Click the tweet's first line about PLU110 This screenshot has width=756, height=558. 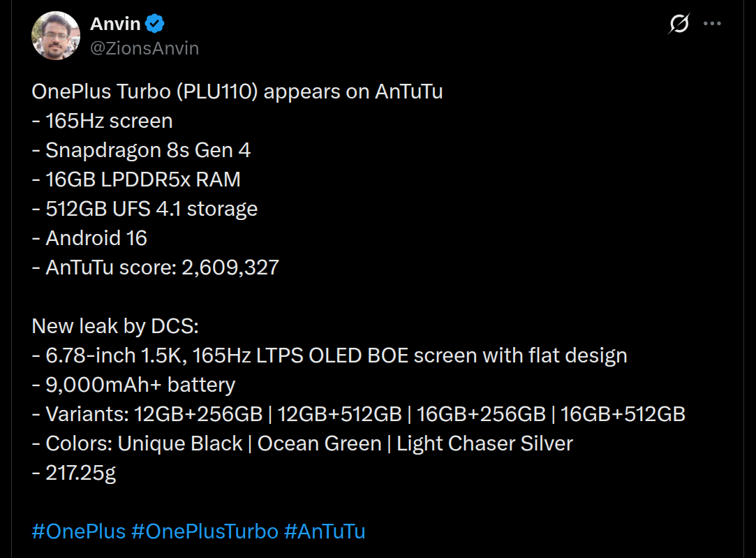[237, 91]
